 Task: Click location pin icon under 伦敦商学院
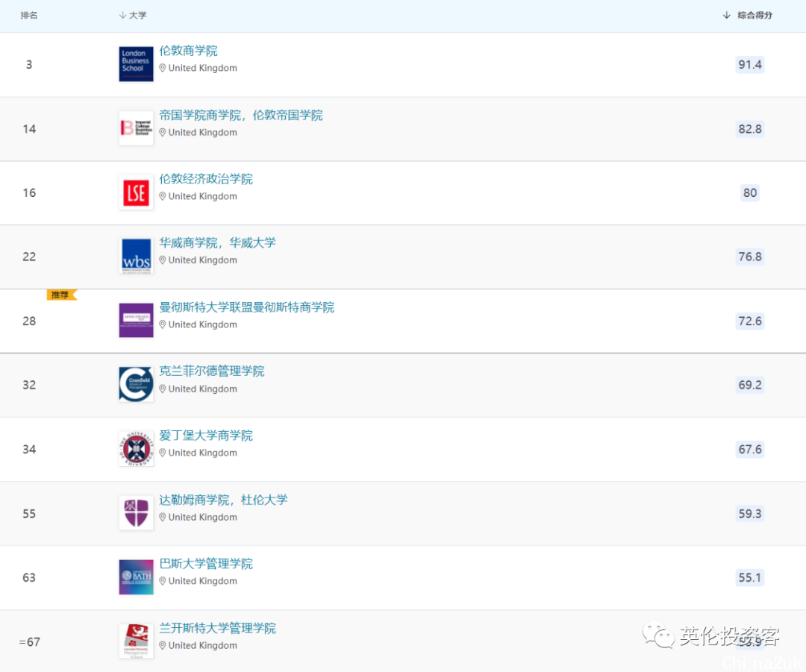point(163,68)
